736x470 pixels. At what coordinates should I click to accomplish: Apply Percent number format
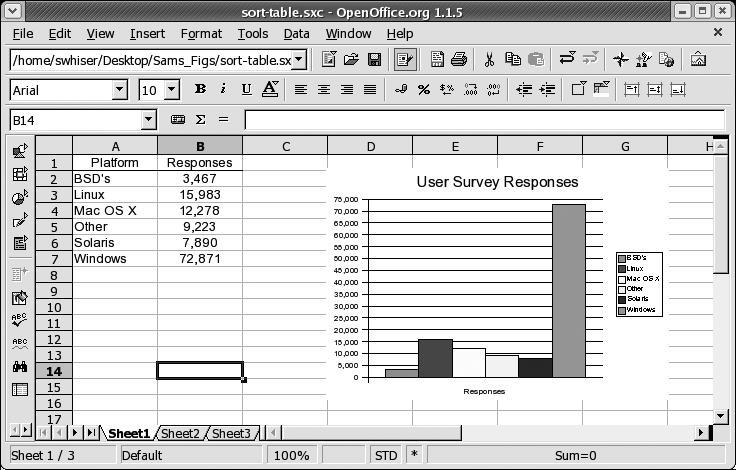[424, 89]
